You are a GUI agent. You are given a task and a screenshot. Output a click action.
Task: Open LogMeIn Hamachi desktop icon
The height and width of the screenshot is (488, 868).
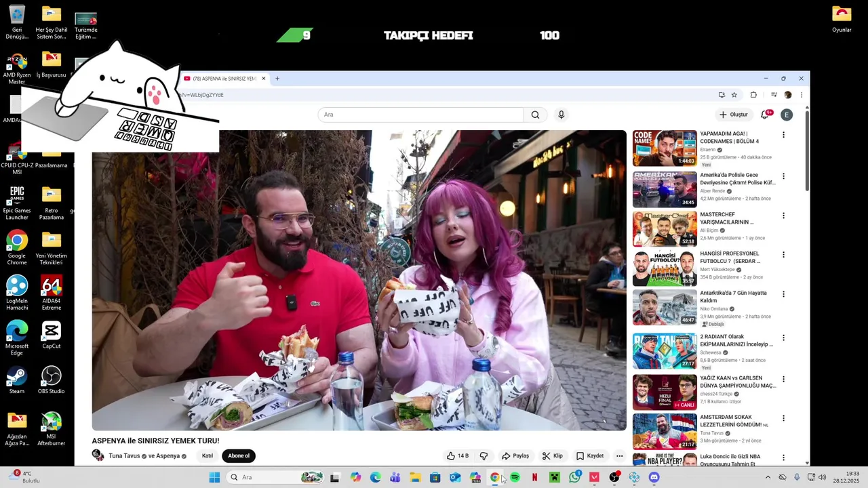[x=17, y=293]
